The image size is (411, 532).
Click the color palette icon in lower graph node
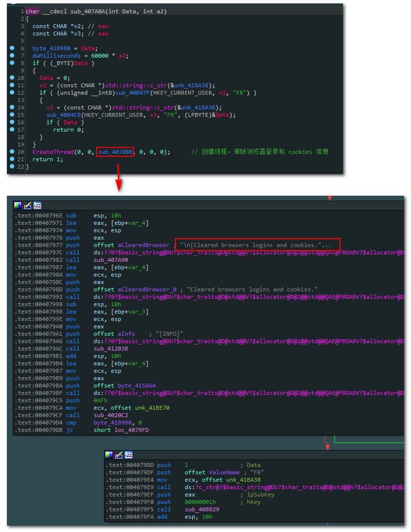pos(109,455)
